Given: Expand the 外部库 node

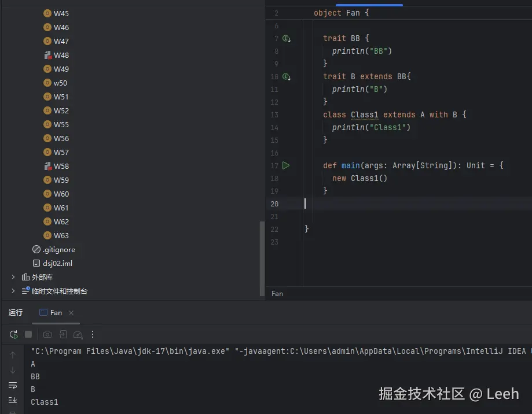Looking at the screenshot, I should [13, 277].
